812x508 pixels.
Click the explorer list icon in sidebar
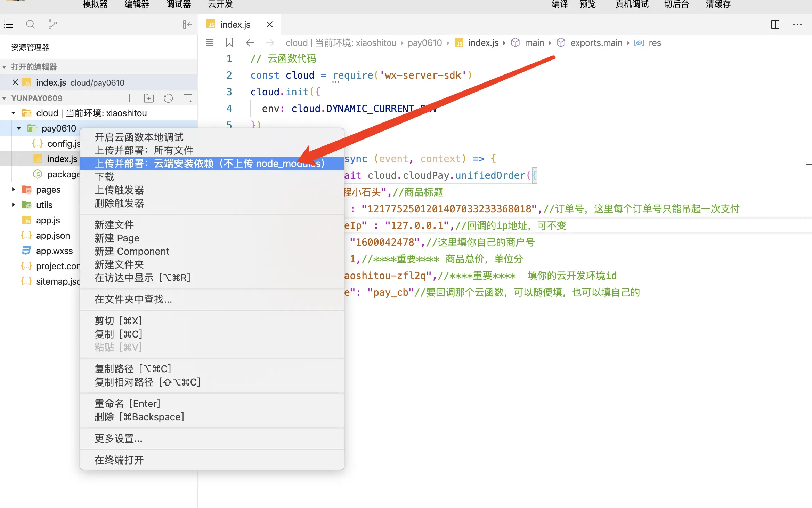click(x=8, y=24)
